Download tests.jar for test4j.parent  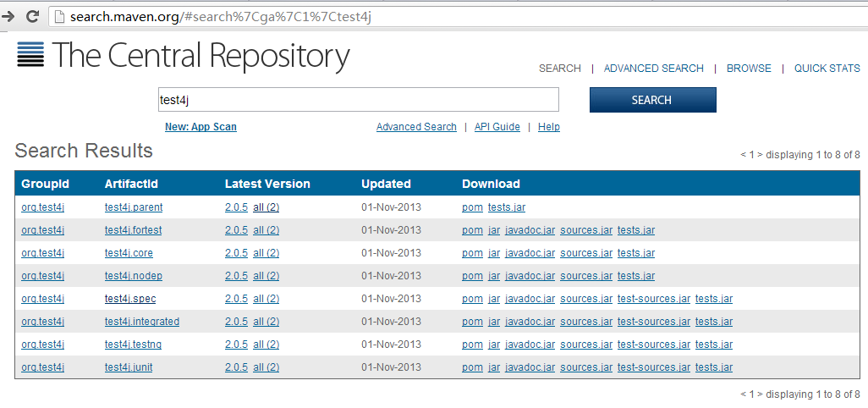click(507, 207)
